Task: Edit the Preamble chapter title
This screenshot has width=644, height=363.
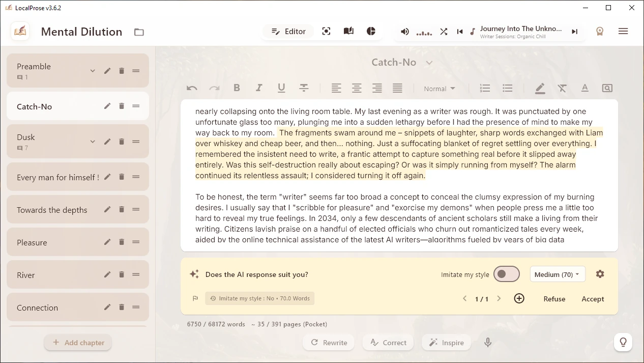Action: click(x=107, y=71)
